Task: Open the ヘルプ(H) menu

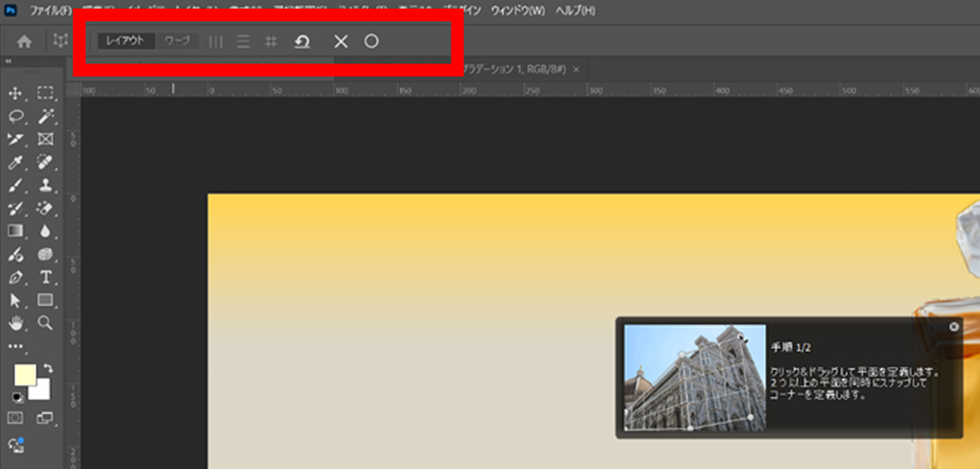Action: [575, 11]
